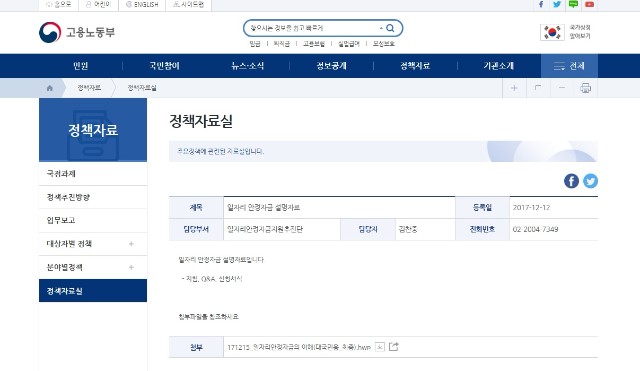Click into the search input field
Image resolution: width=640 pixels, height=371 pixels.
point(312,28)
